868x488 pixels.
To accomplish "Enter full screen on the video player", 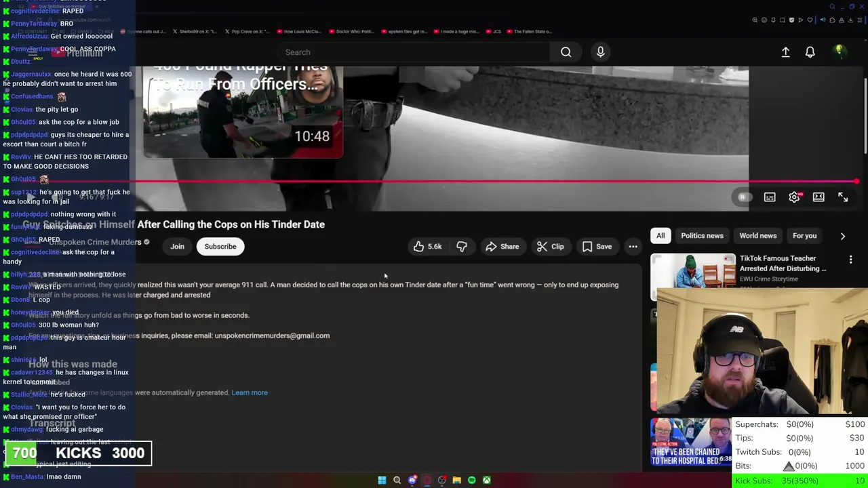I will pyautogui.click(x=843, y=197).
